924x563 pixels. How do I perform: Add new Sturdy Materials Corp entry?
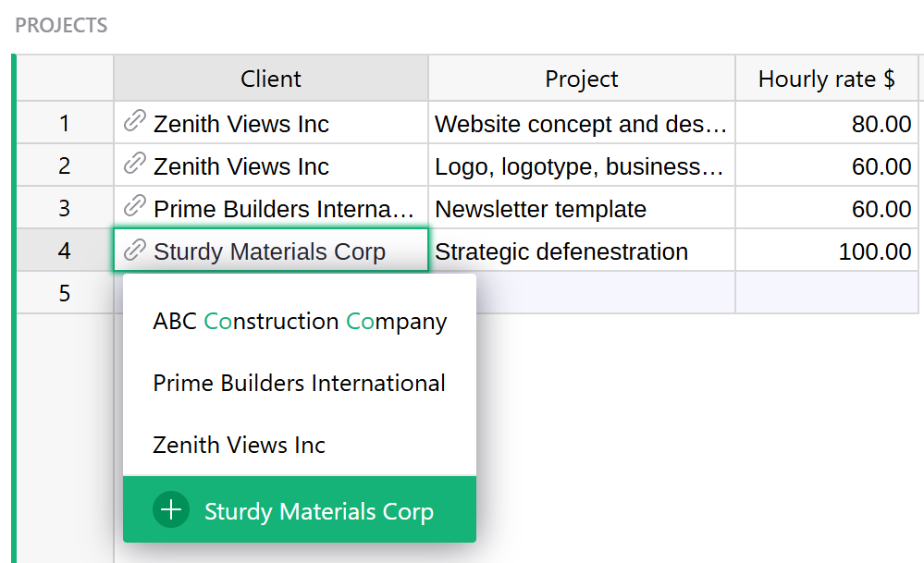click(318, 511)
